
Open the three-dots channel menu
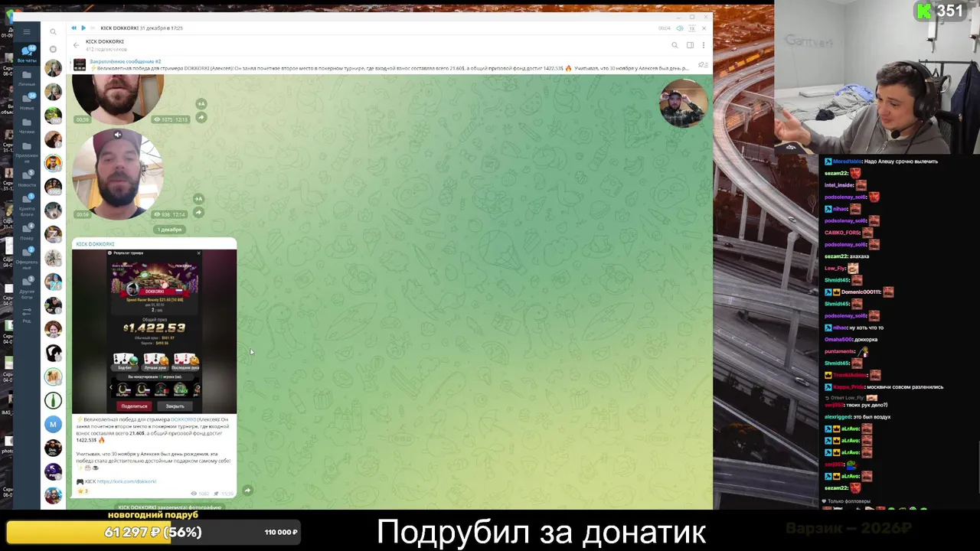[704, 45]
